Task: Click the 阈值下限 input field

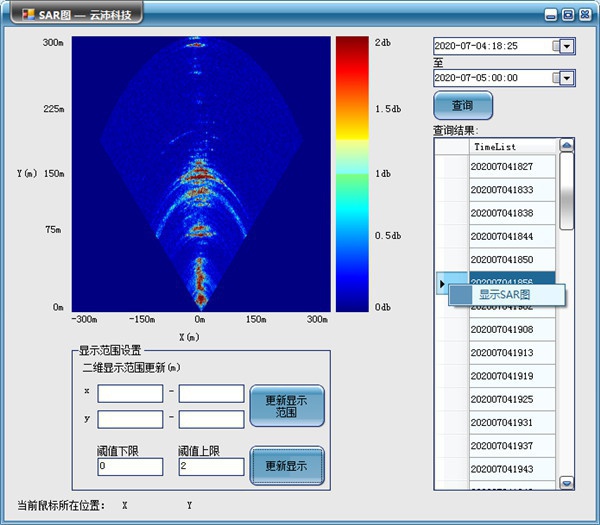Action: [x=130, y=467]
